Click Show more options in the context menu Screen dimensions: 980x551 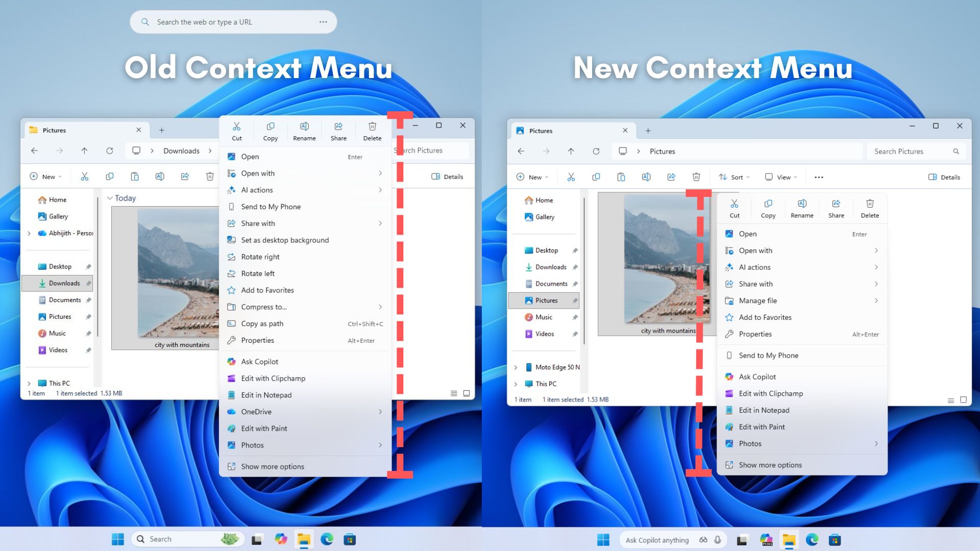(x=273, y=466)
